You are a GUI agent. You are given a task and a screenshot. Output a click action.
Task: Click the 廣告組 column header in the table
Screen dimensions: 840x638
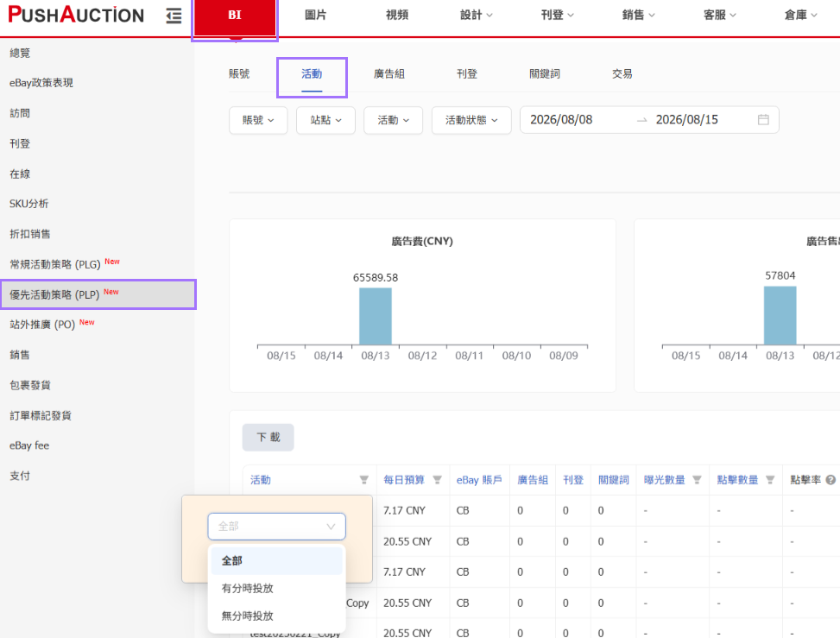[533, 480]
